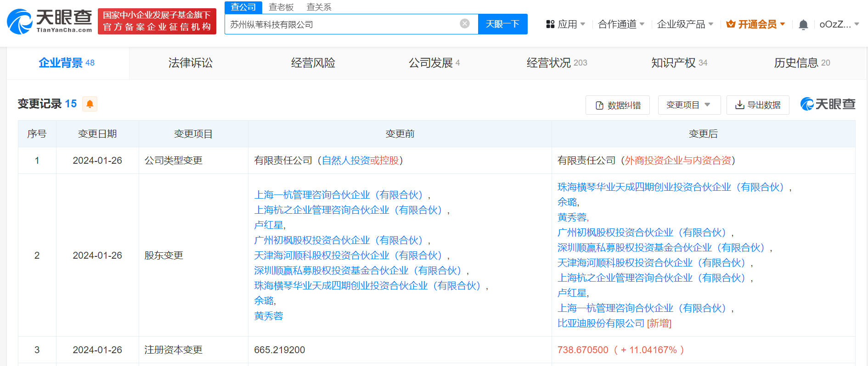Click the 665.219200 previous capital value
The width and height of the screenshot is (868, 366).
pyautogui.click(x=279, y=350)
